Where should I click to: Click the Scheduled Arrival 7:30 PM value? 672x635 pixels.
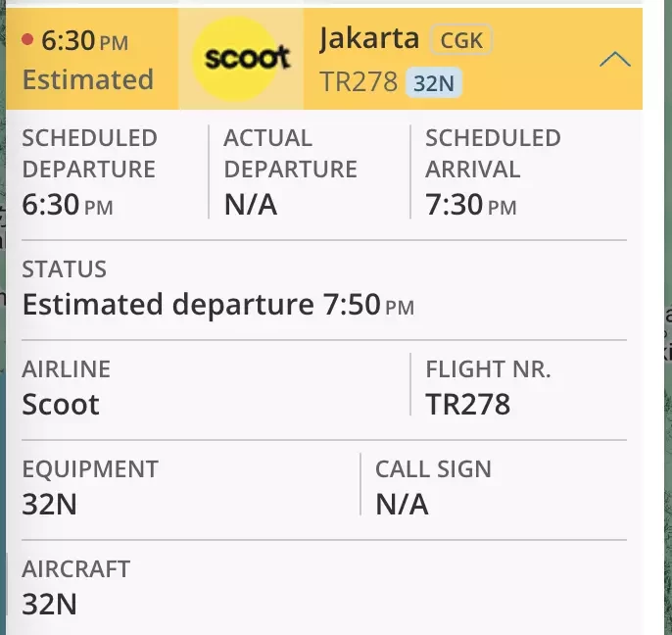[470, 205]
